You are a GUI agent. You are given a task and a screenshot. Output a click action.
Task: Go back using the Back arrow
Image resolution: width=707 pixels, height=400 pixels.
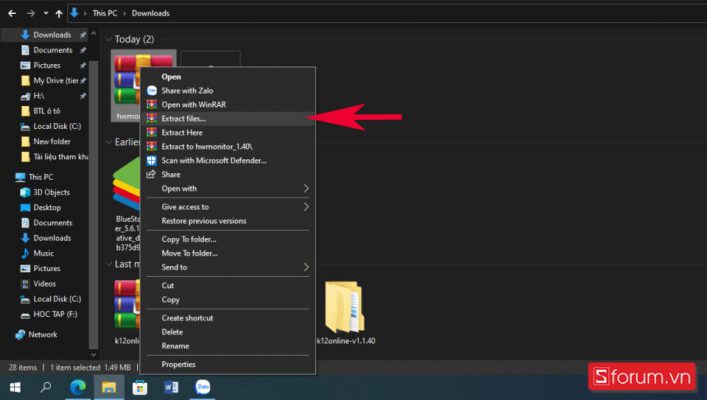pyautogui.click(x=9, y=13)
